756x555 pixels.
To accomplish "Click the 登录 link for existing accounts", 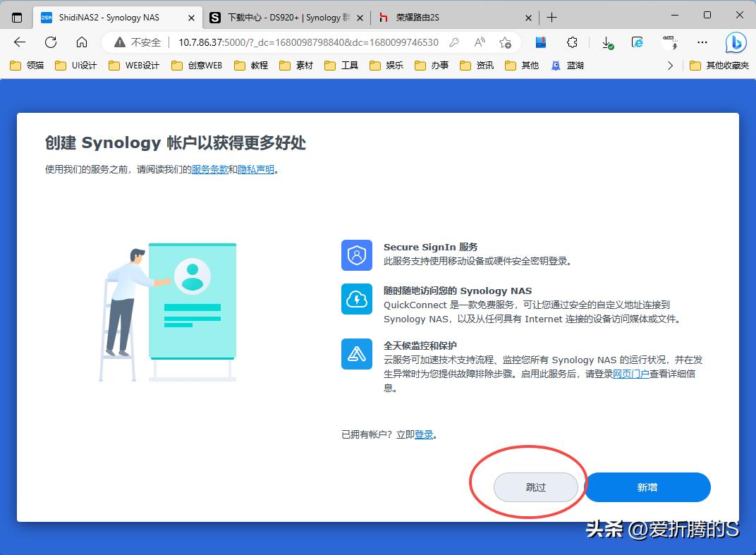I will click(x=423, y=434).
